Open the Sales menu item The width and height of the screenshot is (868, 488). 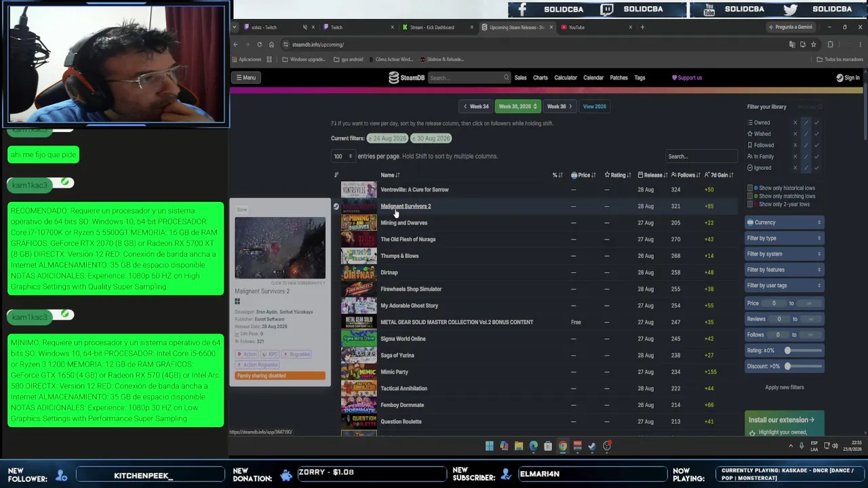tap(521, 78)
